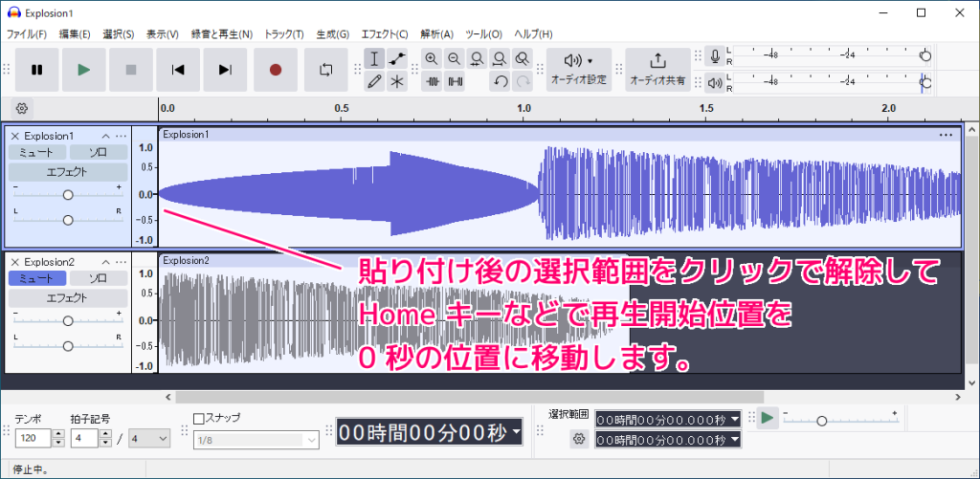This screenshot has width=980, height=479.
Task: Select the Multi-tool asterisk icon
Action: (397, 81)
